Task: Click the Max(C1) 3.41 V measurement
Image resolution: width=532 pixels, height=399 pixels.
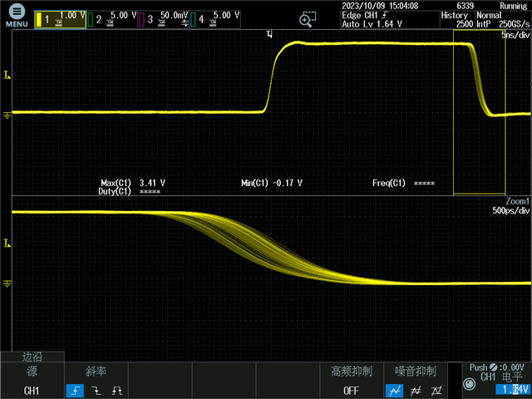Action: click(133, 183)
